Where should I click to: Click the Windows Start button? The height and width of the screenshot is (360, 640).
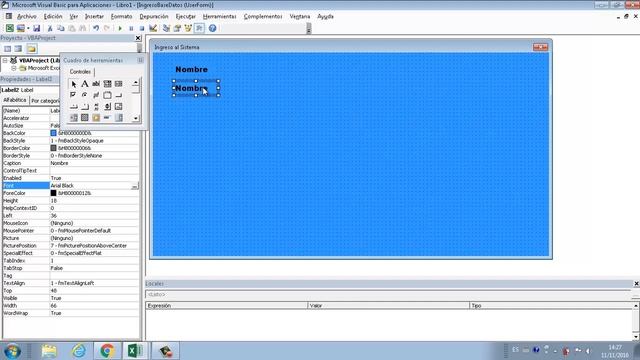point(12,351)
